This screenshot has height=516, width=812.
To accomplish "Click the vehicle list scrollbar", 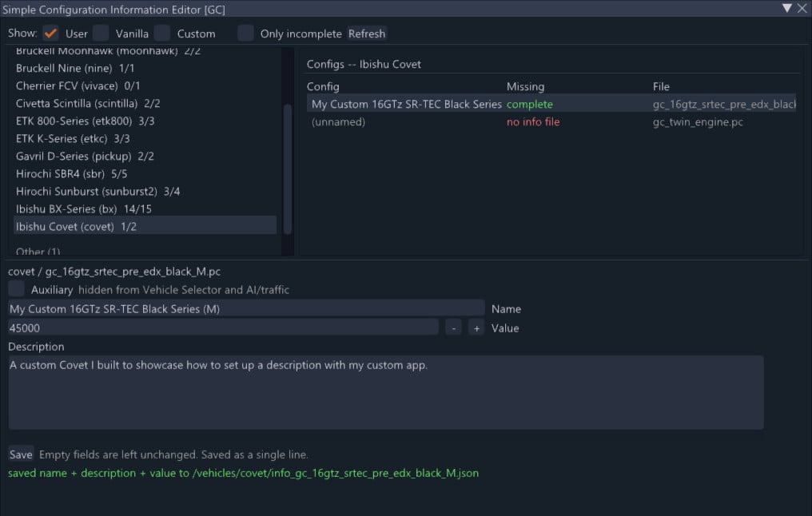I will coord(288,169).
